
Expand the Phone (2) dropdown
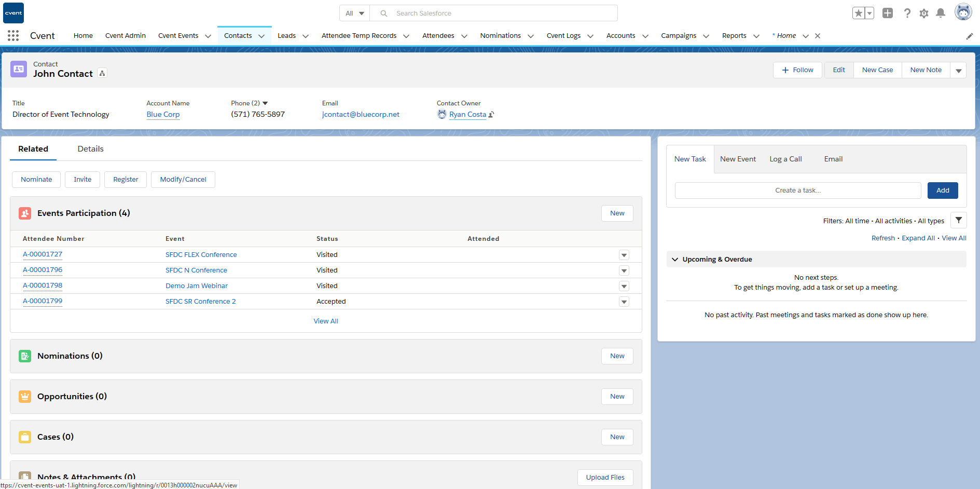tap(265, 103)
